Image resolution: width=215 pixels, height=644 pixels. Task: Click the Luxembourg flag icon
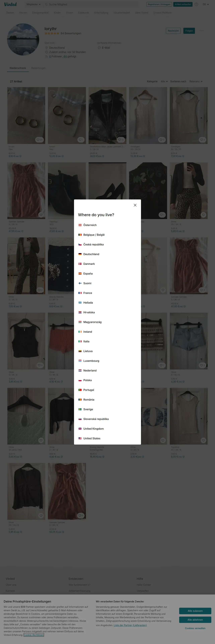(x=80, y=361)
